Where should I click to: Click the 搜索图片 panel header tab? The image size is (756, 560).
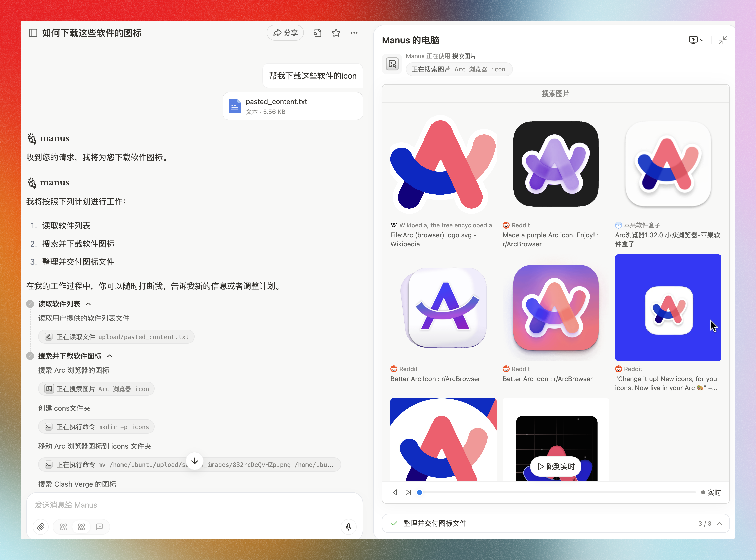click(x=556, y=94)
